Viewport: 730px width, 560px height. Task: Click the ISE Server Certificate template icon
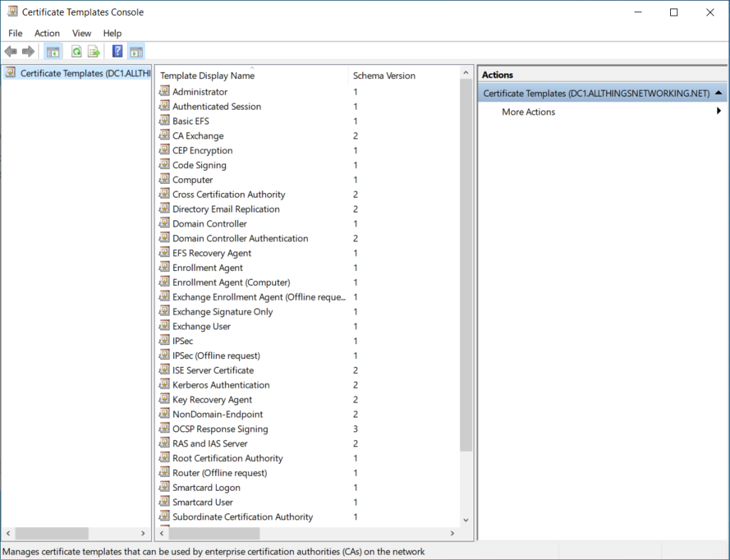(x=165, y=370)
